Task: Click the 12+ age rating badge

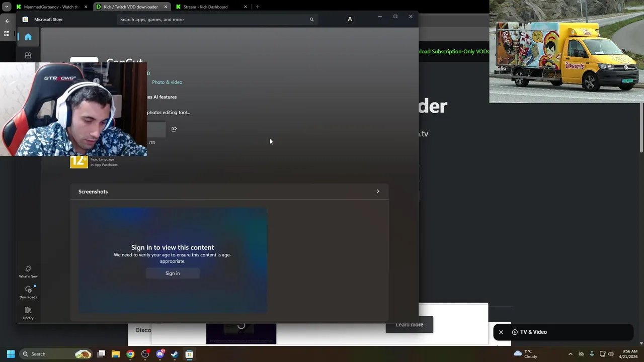Action: tap(79, 161)
